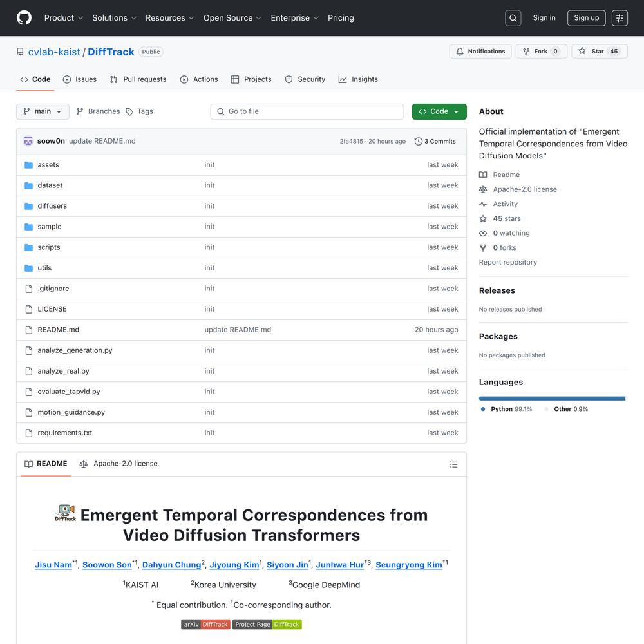Click the book icon beside Readme

click(483, 175)
